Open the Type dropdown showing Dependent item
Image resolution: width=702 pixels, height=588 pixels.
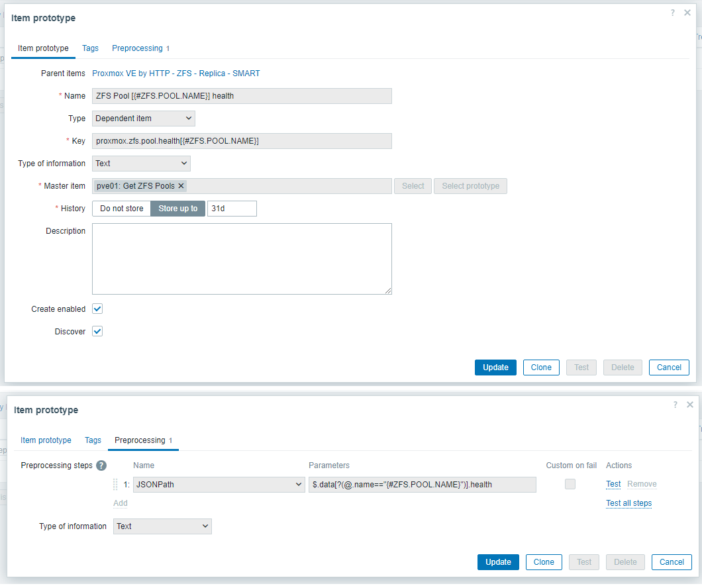pyautogui.click(x=143, y=118)
